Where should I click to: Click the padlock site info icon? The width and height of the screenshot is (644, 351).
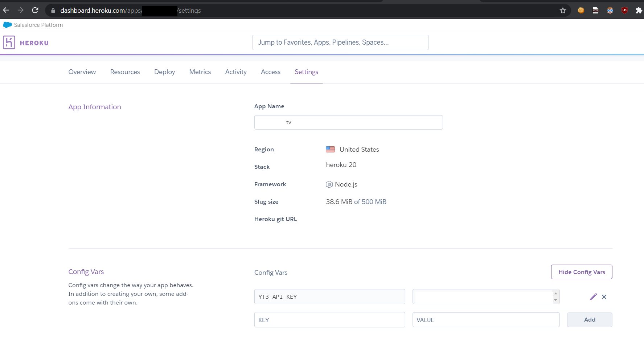[x=53, y=11]
